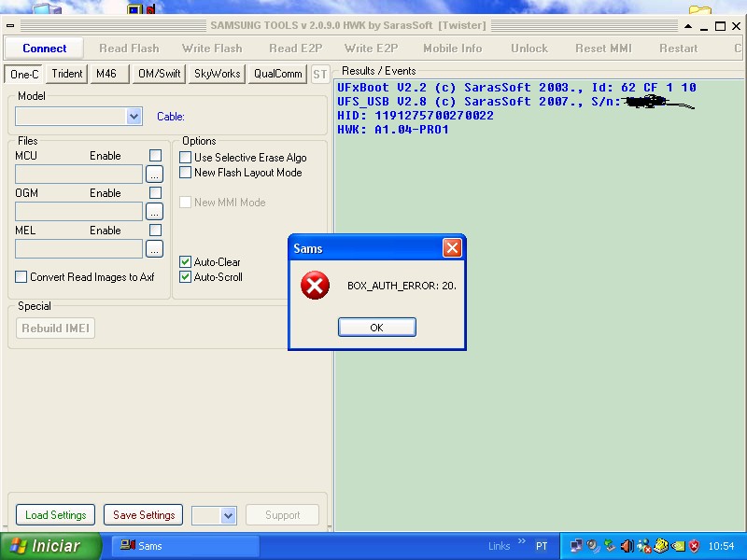The height and width of the screenshot is (560, 747).
Task: Click the Save Settings button
Action: click(x=144, y=515)
